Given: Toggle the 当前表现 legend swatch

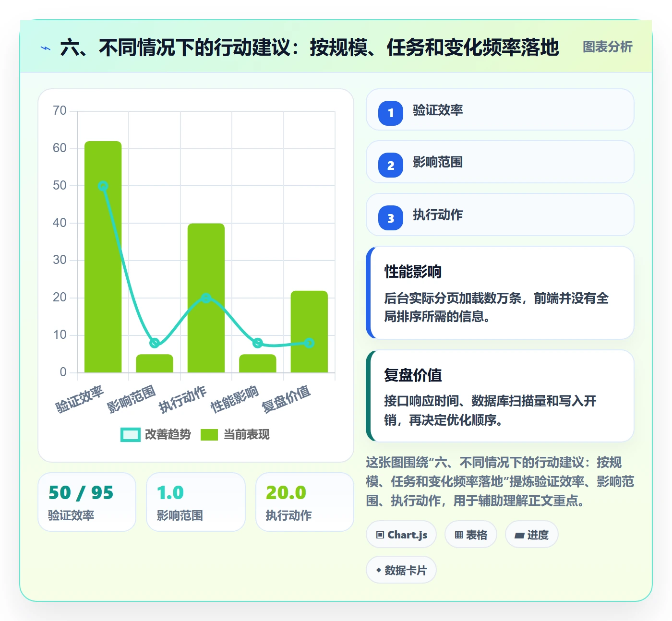Looking at the screenshot, I should point(209,434).
